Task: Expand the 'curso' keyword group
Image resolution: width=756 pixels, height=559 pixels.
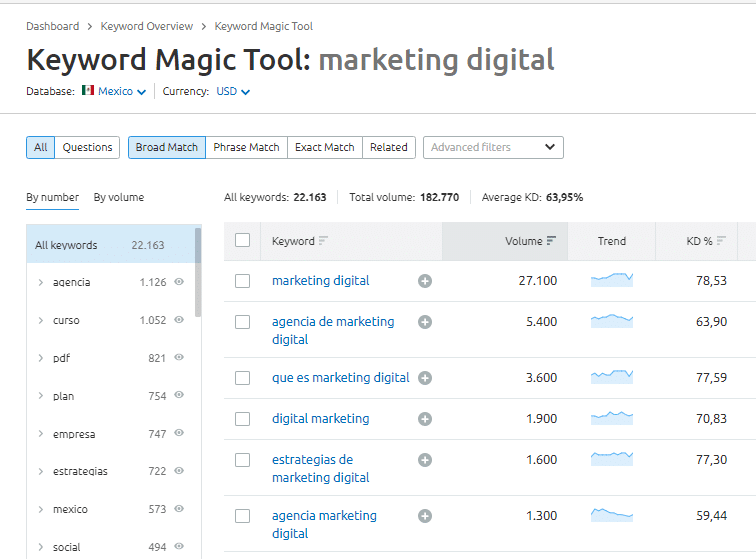Action: click(x=40, y=320)
